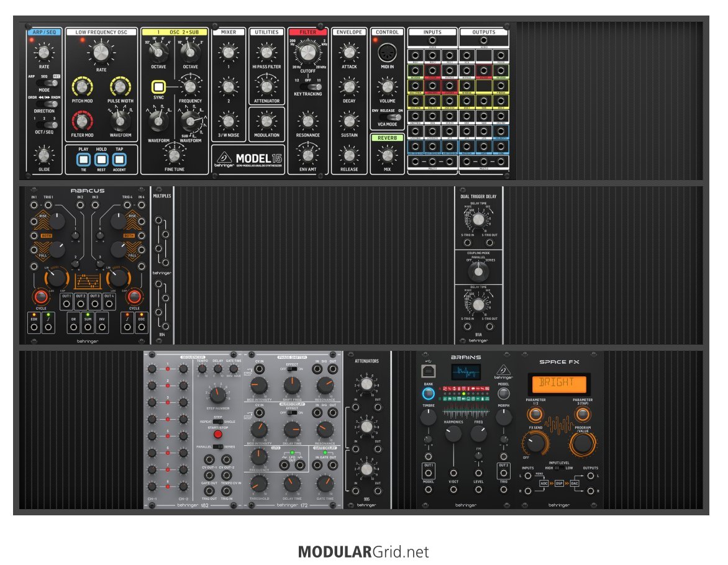Toggle the OCT/SEQ switch
Screen dimensions: 728x565
pyautogui.click(x=47, y=125)
